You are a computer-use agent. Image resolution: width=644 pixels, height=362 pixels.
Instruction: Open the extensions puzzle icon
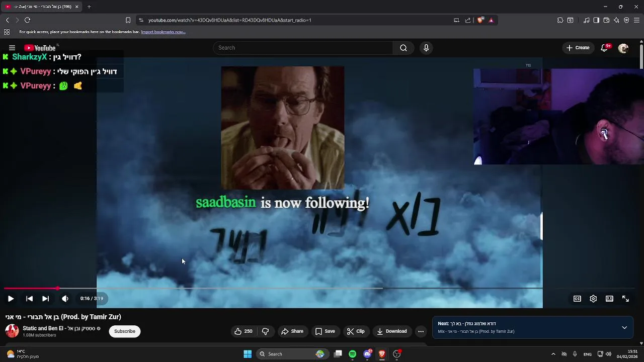click(x=560, y=20)
